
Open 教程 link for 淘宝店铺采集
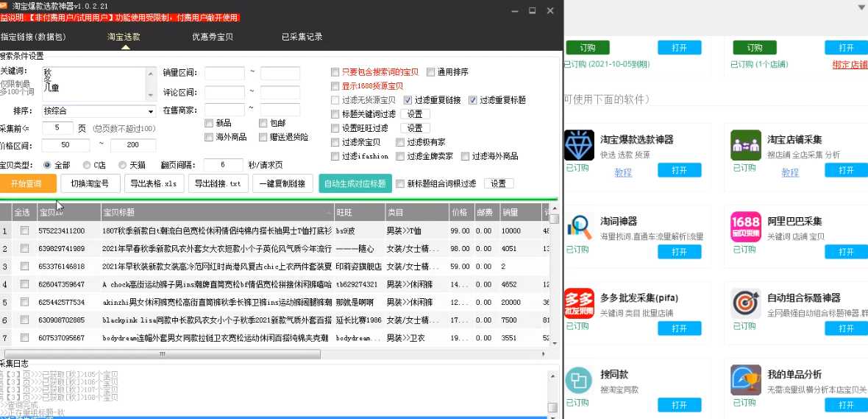pyautogui.click(x=790, y=172)
